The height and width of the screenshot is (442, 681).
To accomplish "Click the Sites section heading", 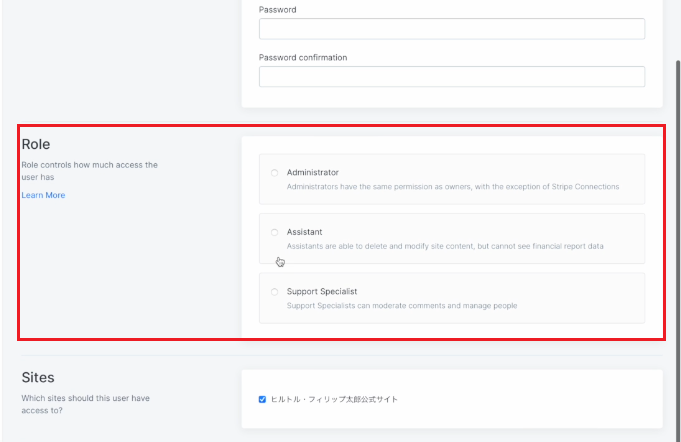I will pyautogui.click(x=38, y=377).
